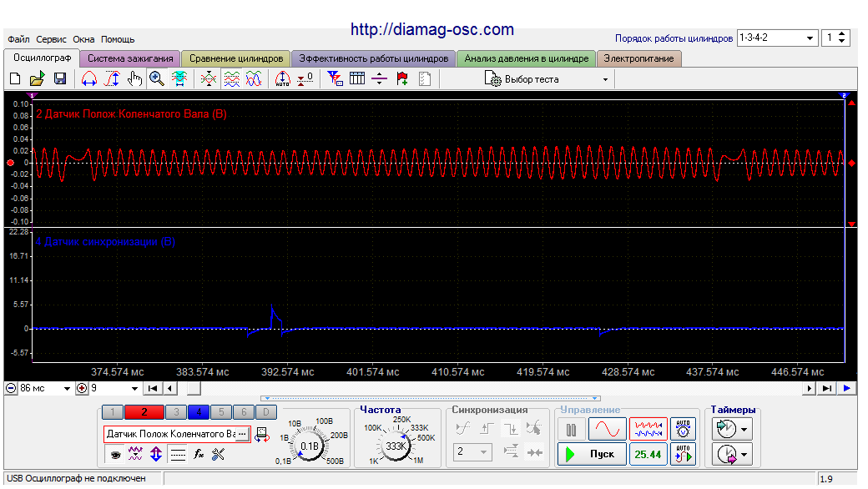Click the swap channel meter icon
The image size is (868, 489).
[262, 435]
